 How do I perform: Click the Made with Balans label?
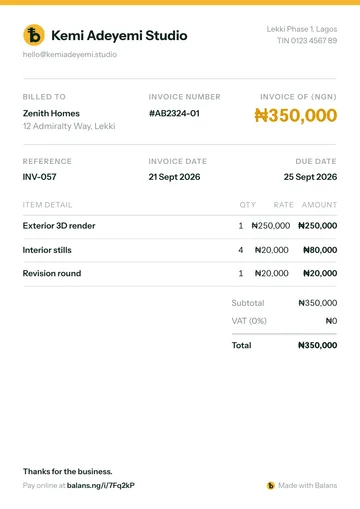pyautogui.click(x=307, y=485)
